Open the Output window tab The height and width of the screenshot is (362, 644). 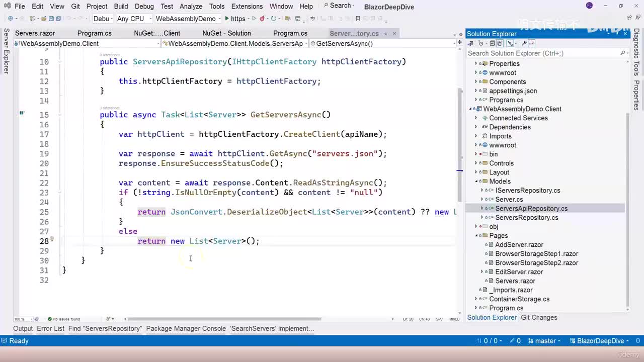click(23, 328)
